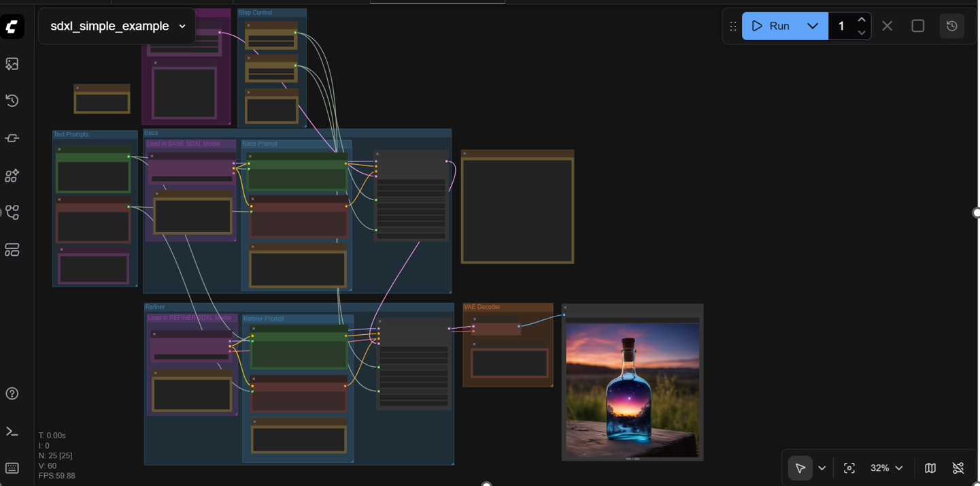
Task: Toggle link visibility with the crossed-link icon
Action: tap(958, 468)
